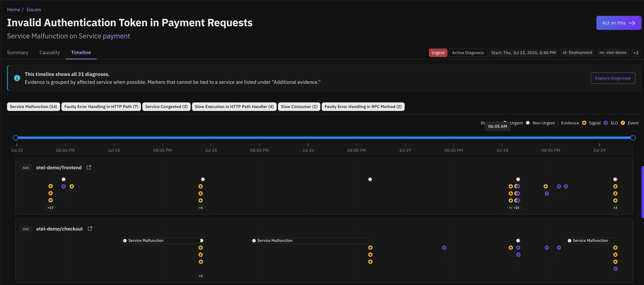Image resolution: width=644 pixels, height=285 pixels.
Task: Open otel-demo/frontend external link icon
Action: (89, 167)
